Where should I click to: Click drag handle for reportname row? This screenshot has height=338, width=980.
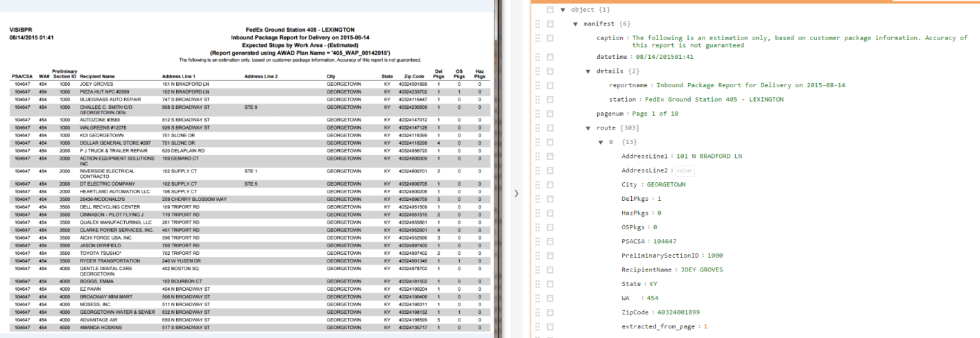coord(538,85)
